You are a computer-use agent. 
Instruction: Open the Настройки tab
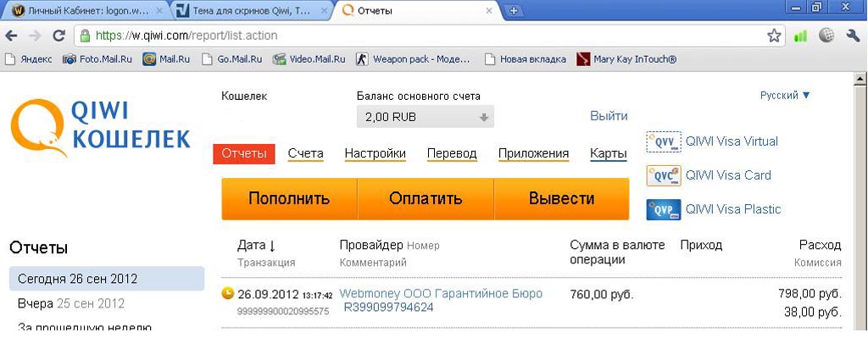(x=375, y=153)
